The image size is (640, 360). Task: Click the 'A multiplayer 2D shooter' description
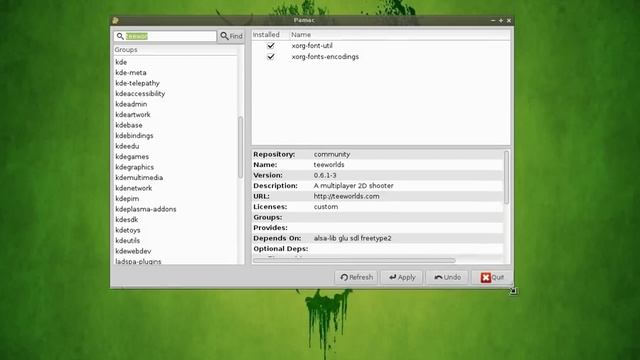tap(353, 186)
